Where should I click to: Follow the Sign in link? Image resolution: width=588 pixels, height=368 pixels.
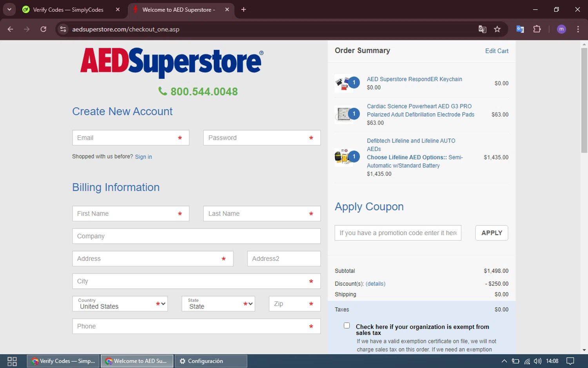[x=143, y=157]
